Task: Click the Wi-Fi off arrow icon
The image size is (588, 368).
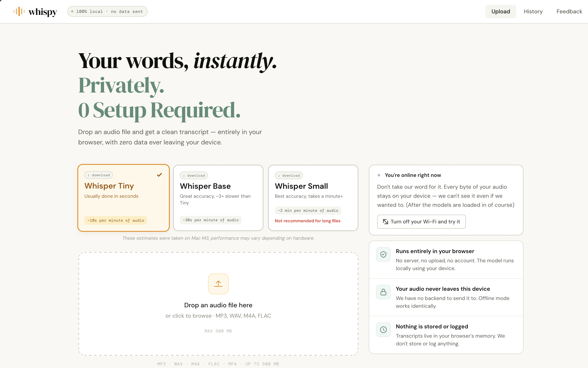Action: [x=385, y=221]
